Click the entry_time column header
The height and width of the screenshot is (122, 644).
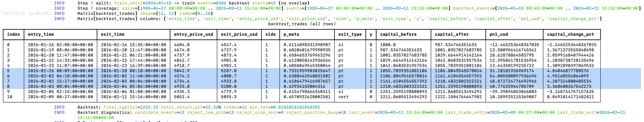coord(41,34)
